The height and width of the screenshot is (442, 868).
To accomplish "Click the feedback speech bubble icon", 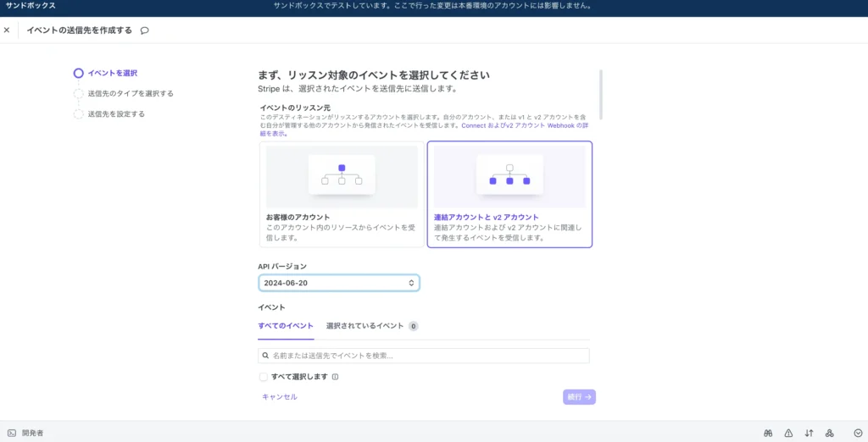I will tap(145, 30).
